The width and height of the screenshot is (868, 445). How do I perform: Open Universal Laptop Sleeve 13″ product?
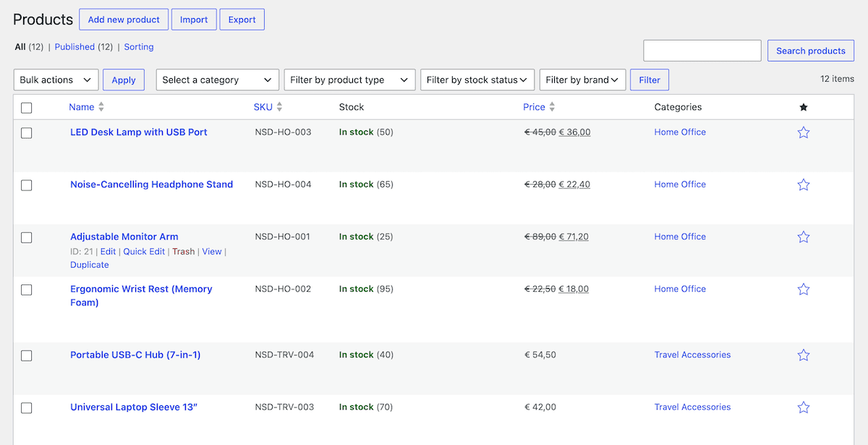[x=134, y=407]
